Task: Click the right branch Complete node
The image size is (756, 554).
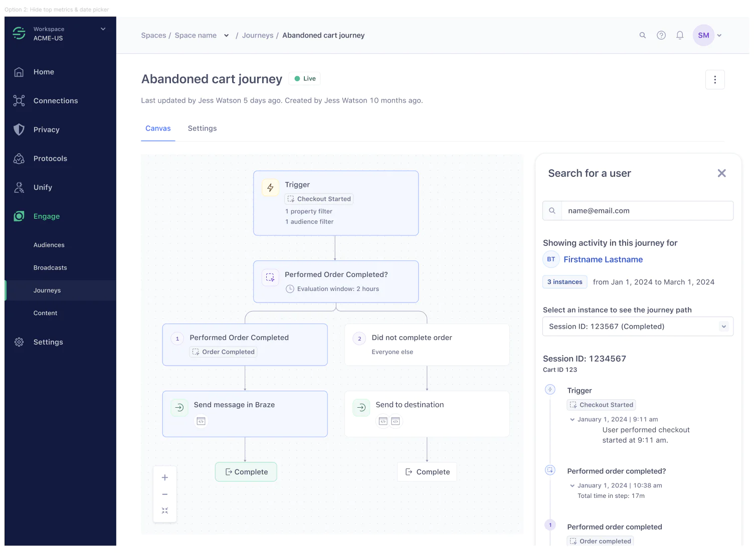Action: coord(427,472)
